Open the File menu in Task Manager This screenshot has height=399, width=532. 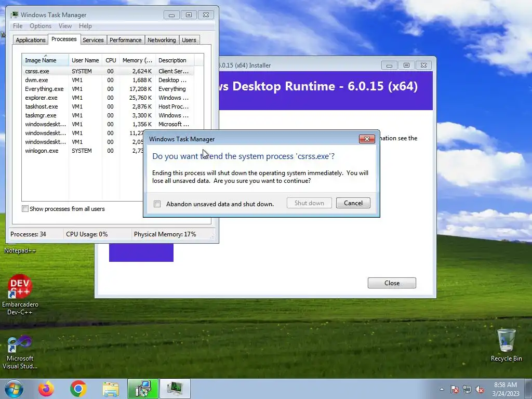tap(18, 26)
